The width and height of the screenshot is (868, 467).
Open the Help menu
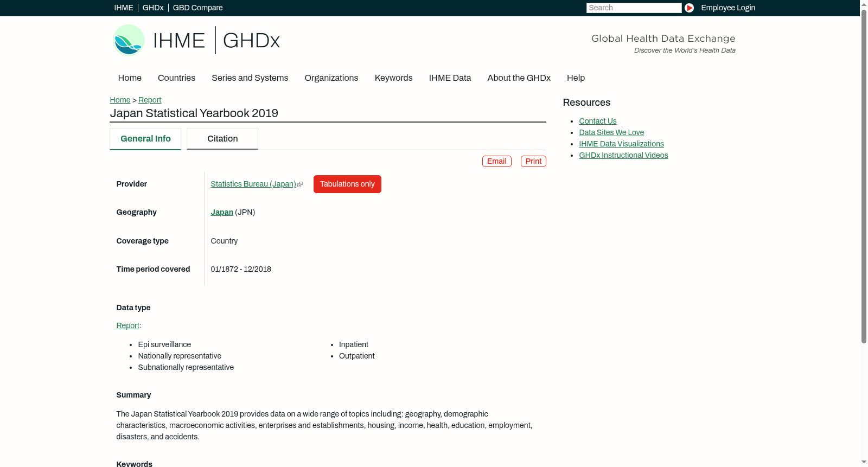576,78
